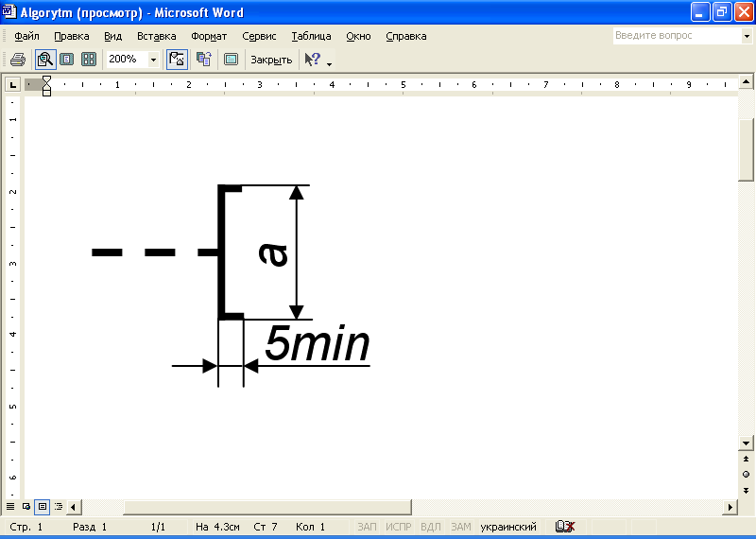
Task: Click the Print icon in toolbar
Action: 18,60
